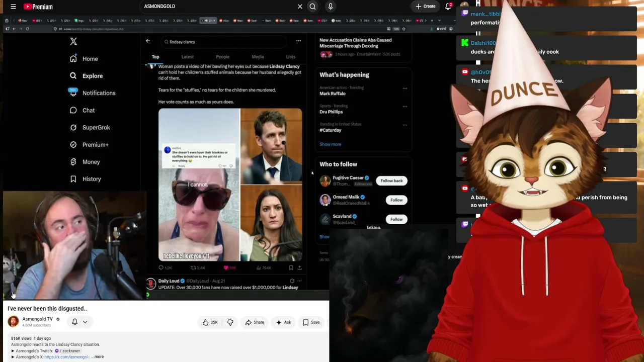Click the X logo in sidebar
The image size is (644, 362).
click(x=73, y=42)
